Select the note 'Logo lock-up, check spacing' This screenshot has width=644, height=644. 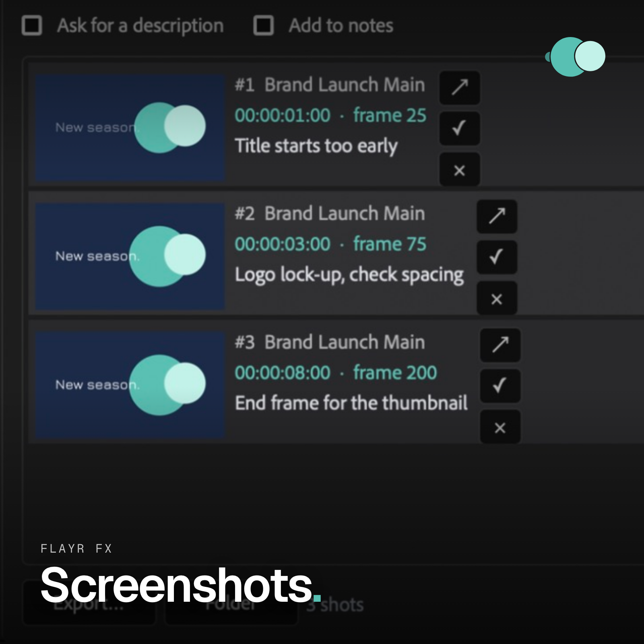pos(349,275)
